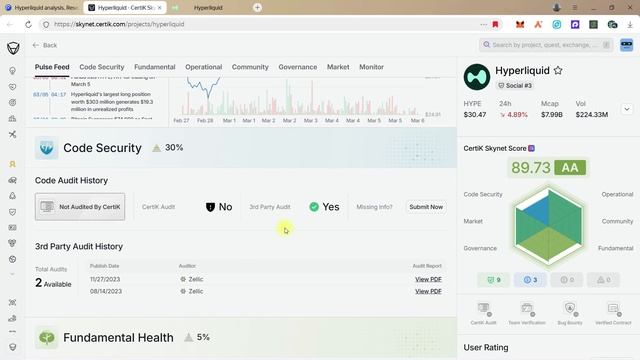Click the CertiK shield logo in sidebar

coord(13,48)
